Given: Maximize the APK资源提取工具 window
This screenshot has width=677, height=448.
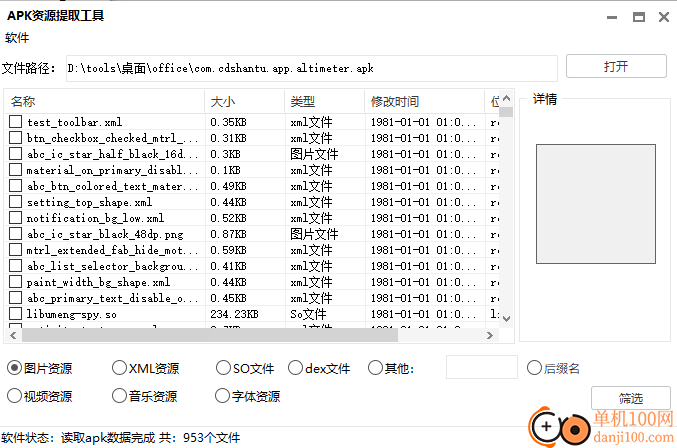Looking at the screenshot, I should tap(639, 17).
